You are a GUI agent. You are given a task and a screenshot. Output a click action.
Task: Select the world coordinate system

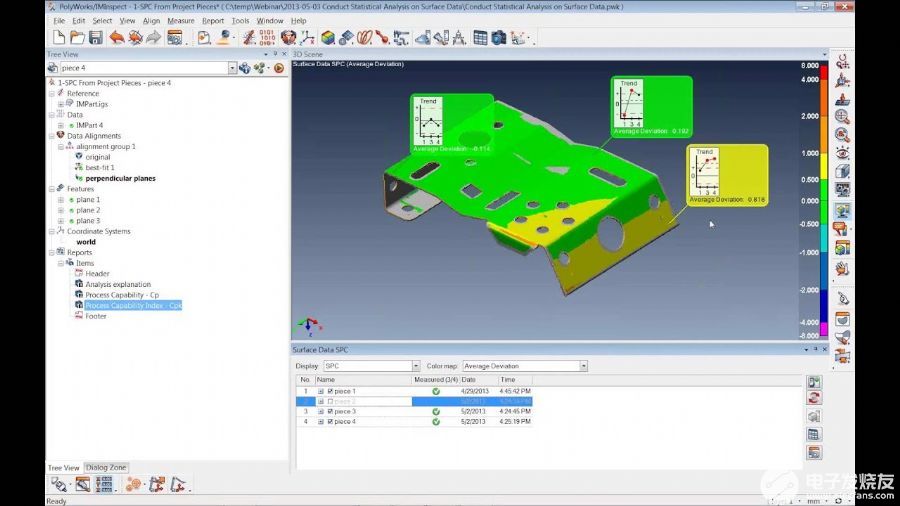[86, 242]
